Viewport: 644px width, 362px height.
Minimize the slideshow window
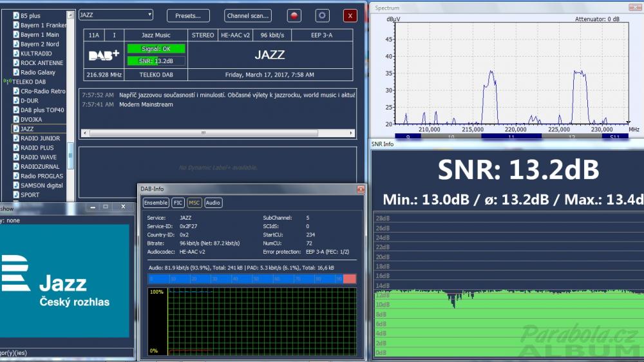pos(93,207)
